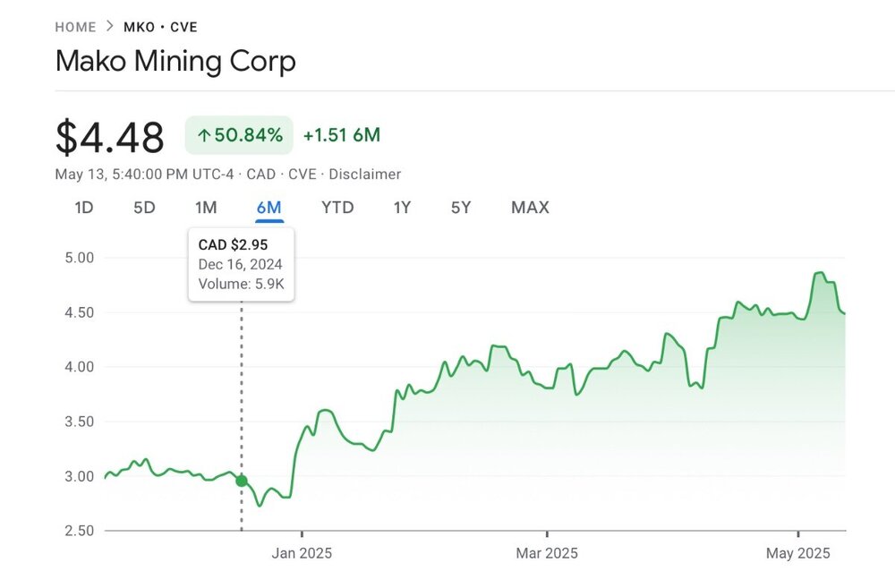895x588 pixels.
Task: Click the MKO • CVE breadcrumb
Action: [x=160, y=27]
